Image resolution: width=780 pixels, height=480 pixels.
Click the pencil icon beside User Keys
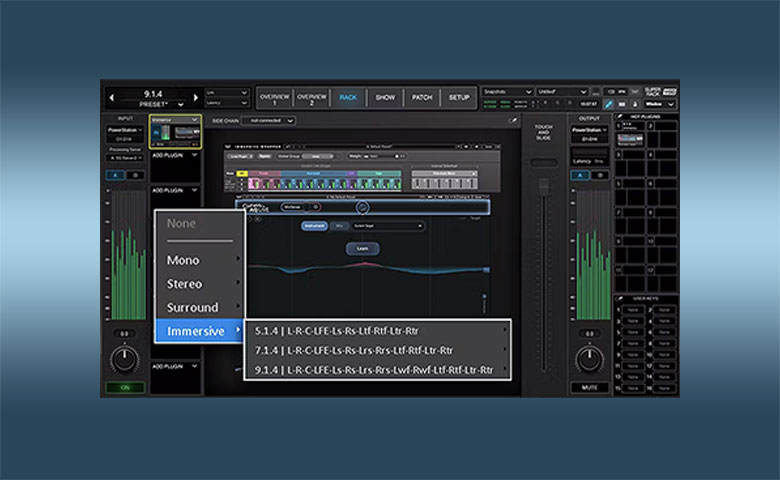click(x=620, y=298)
